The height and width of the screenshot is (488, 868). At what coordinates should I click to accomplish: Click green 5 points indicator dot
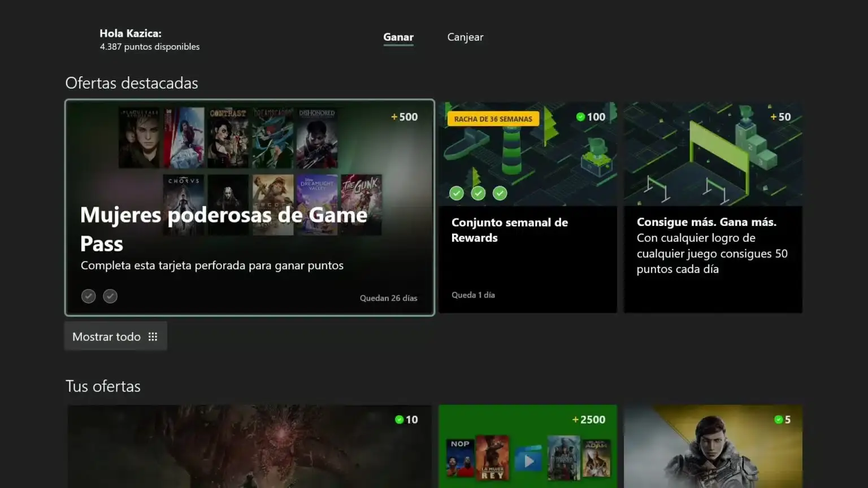tap(778, 420)
